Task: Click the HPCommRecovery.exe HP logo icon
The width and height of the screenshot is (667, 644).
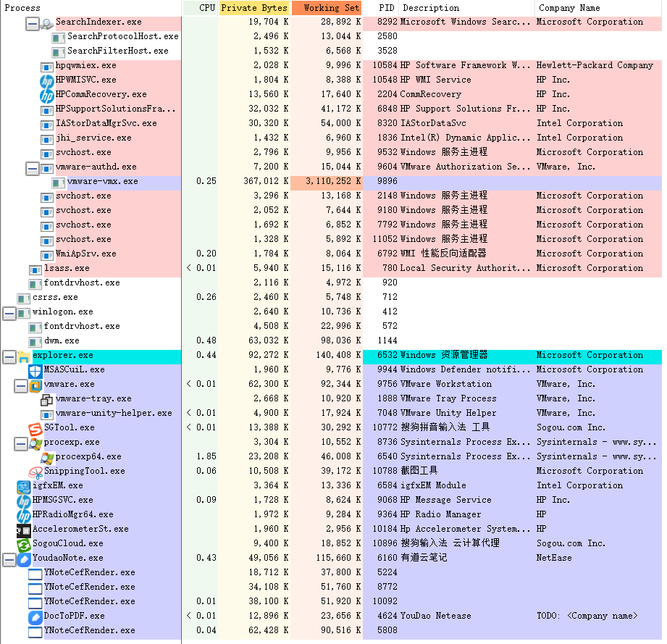Action: [x=47, y=96]
